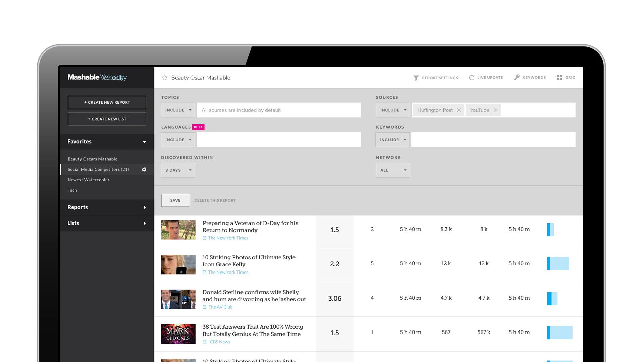Open external link icon for Normandy article
This screenshot has height=362, width=644.
[205, 238]
